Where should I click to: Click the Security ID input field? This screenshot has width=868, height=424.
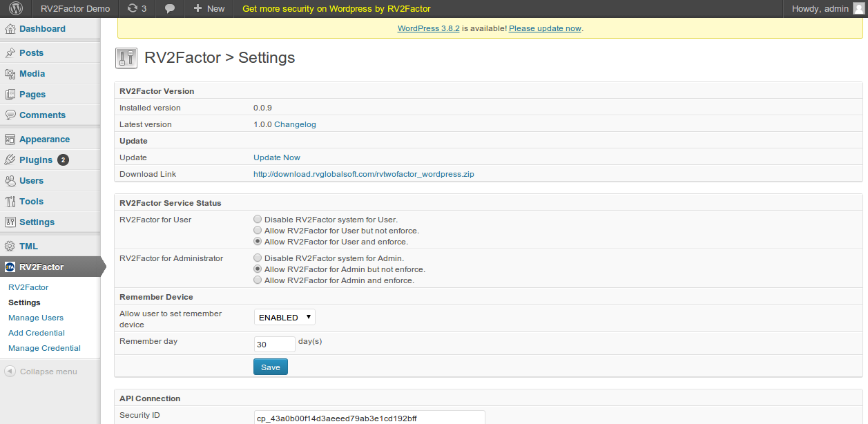[369, 418]
